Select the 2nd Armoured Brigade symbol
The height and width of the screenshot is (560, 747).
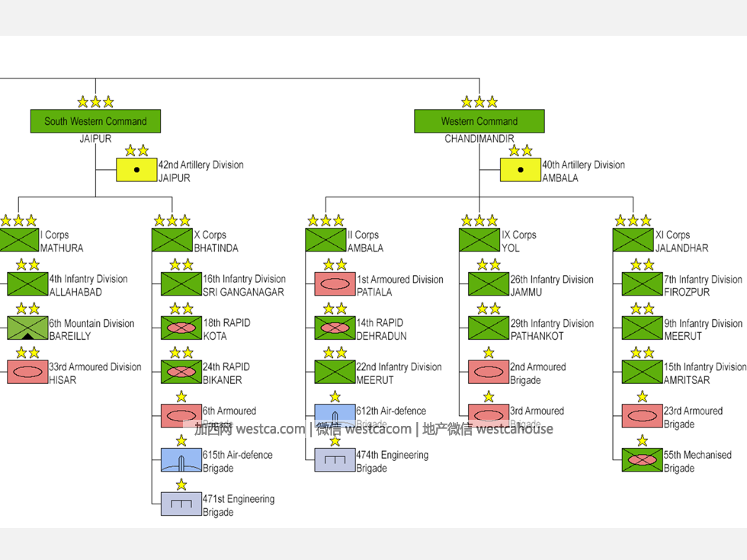pos(489,372)
